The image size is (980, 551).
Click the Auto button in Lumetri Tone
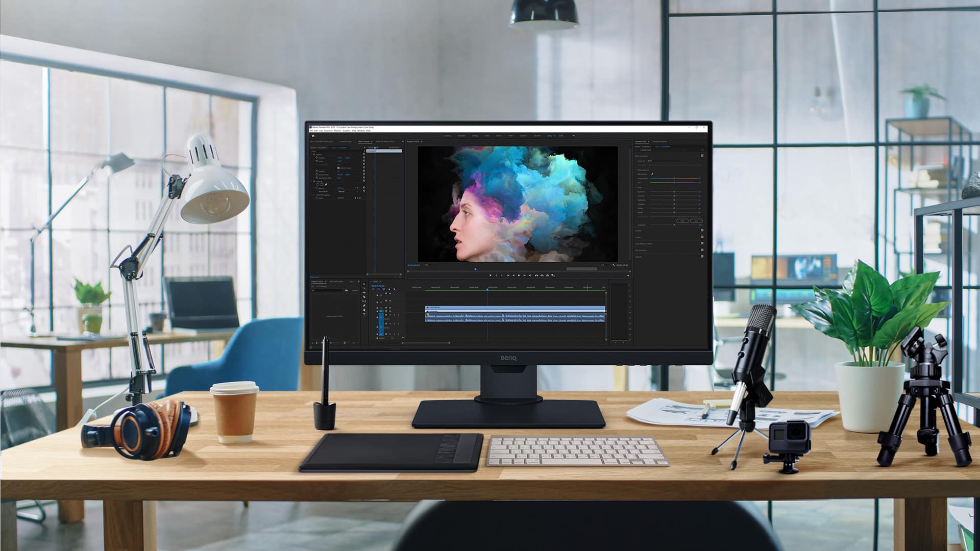696,221
